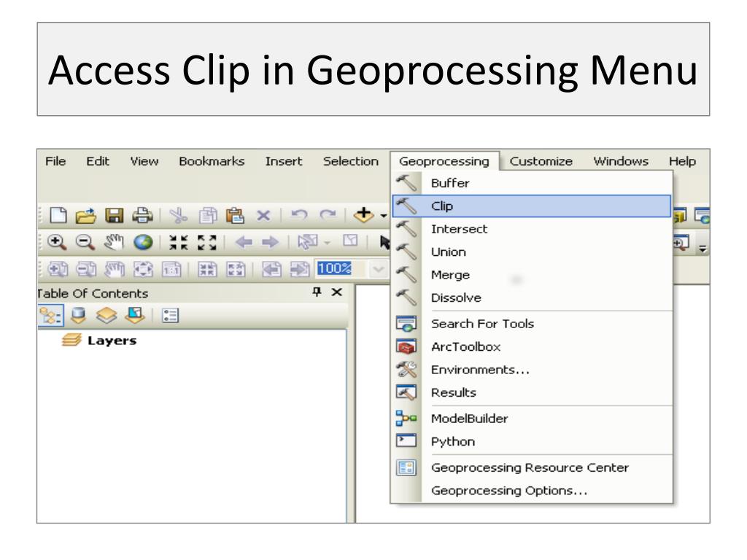This screenshot has height=560, width=747.
Task: Toggle List By Source view
Action: pyautogui.click(x=78, y=315)
